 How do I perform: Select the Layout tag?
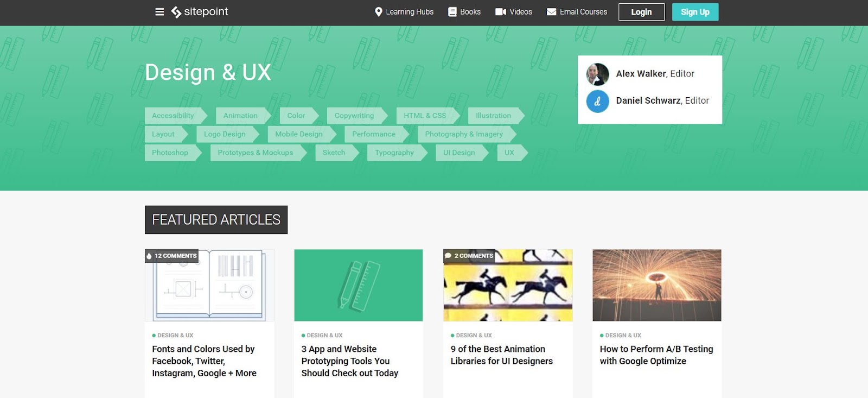pos(166,134)
